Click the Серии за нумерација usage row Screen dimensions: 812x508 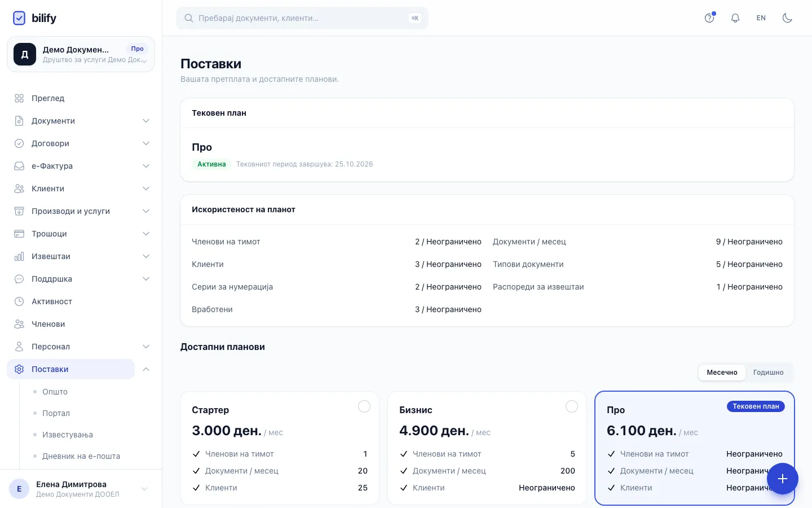(337, 287)
